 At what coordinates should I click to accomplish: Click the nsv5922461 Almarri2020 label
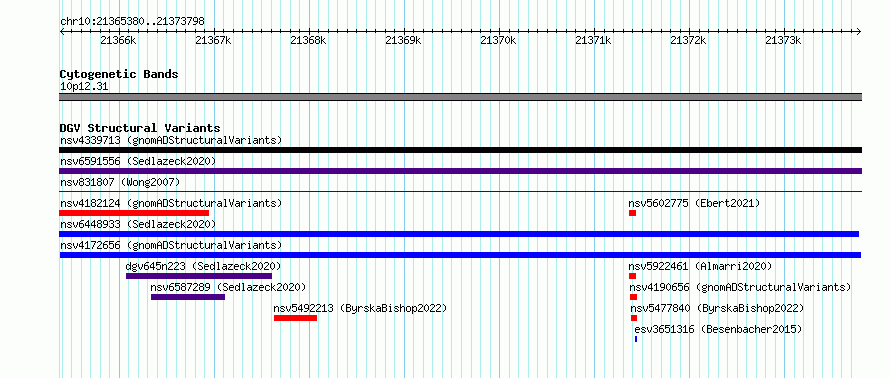(700, 266)
